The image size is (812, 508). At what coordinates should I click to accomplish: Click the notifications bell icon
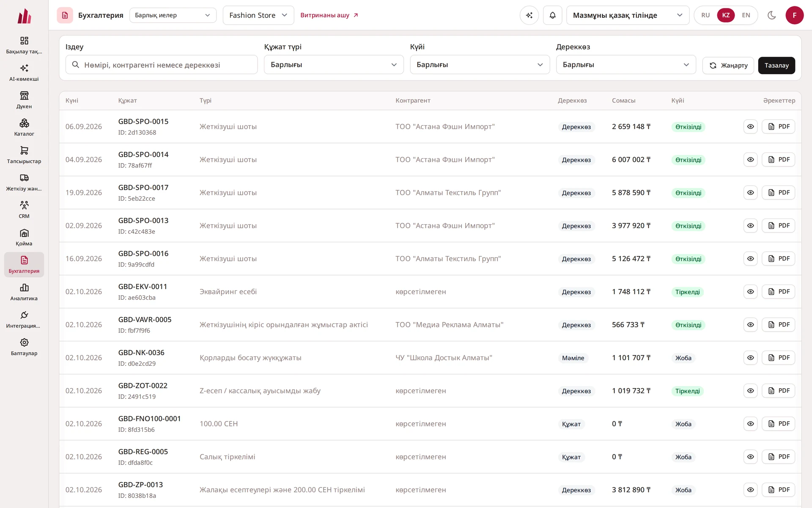[x=552, y=15]
